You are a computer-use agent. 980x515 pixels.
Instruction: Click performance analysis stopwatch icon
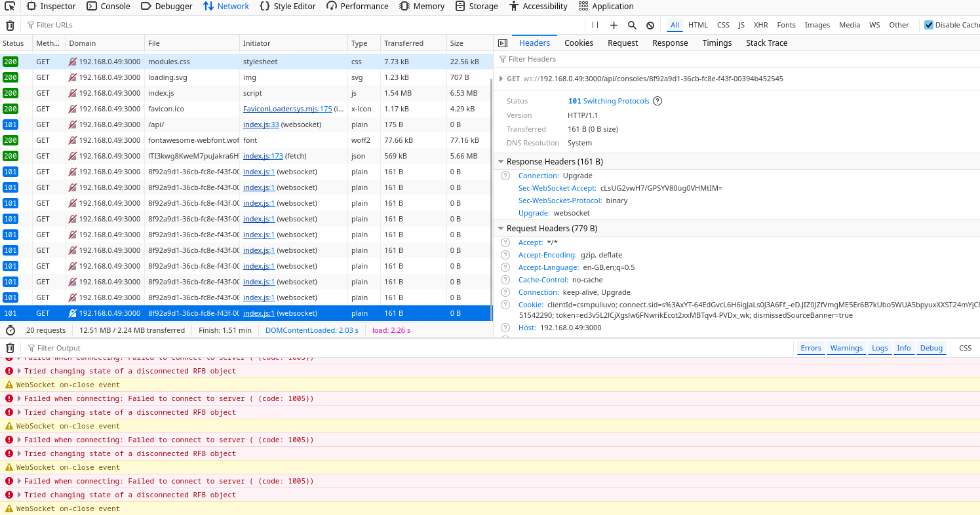pyautogui.click(x=10, y=330)
